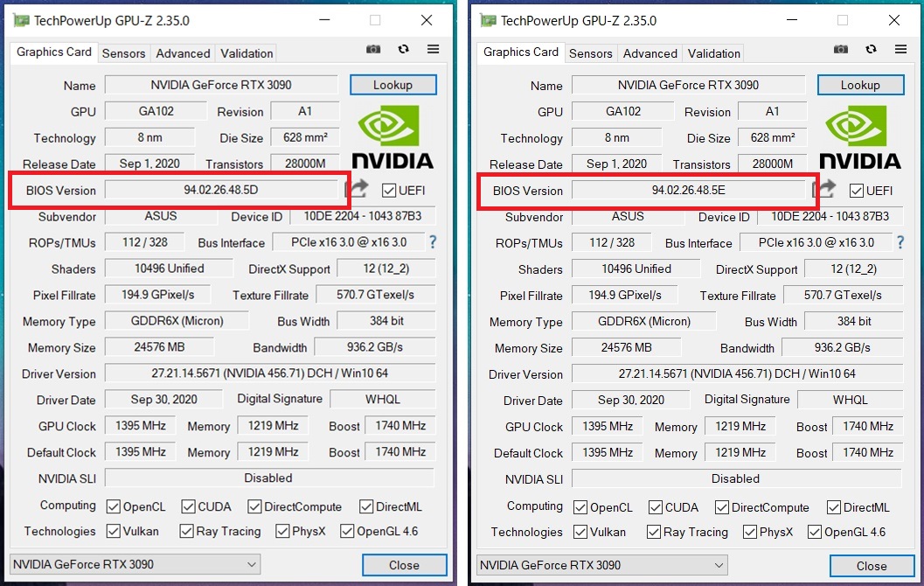Refresh GPU info in the left GPU-Z window
Image resolution: width=924 pixels, height=586 pixels.
[403, 49]
